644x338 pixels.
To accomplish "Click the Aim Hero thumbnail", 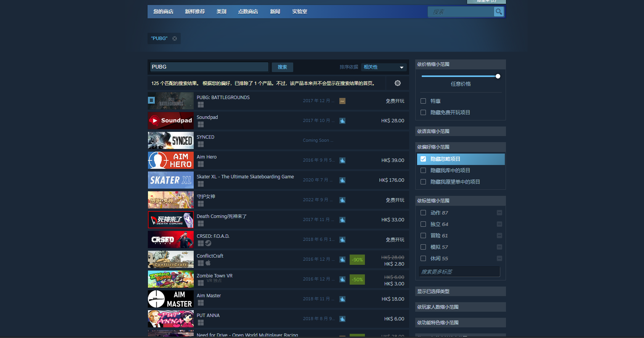I will tap(171, 160).
